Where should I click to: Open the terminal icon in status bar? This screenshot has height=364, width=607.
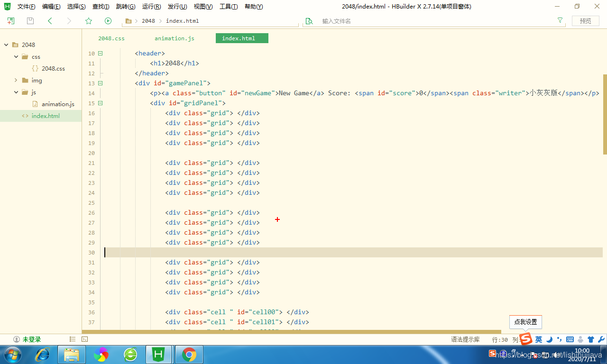84,339
